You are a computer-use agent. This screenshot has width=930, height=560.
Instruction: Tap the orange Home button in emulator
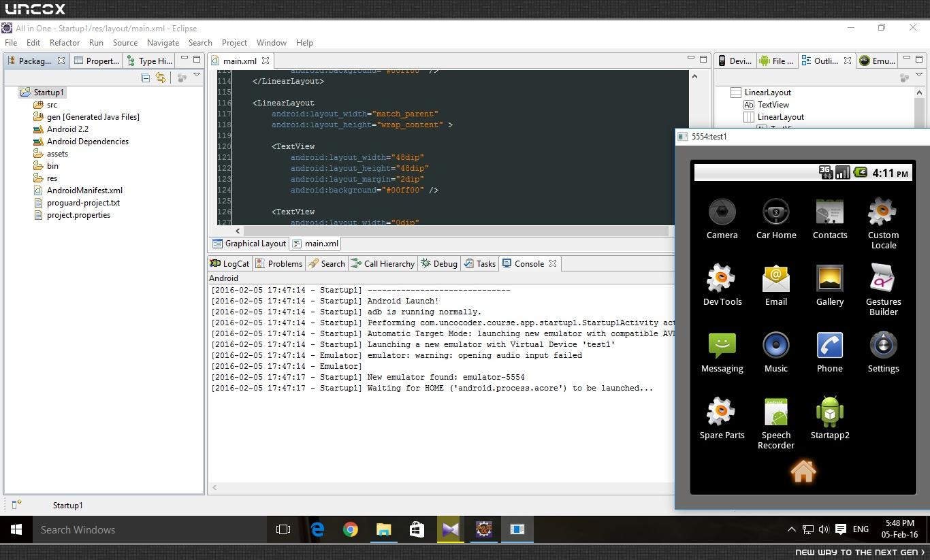[x=803, y=472]
